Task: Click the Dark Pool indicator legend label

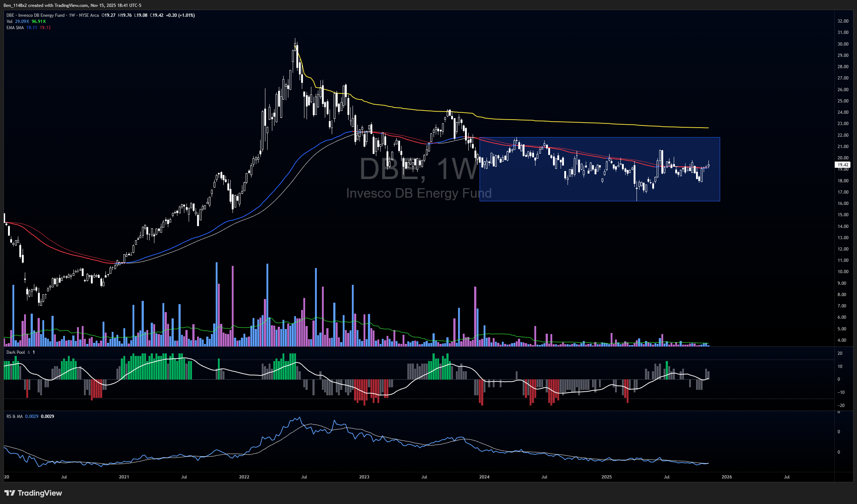Action: (x=16, y=352)
